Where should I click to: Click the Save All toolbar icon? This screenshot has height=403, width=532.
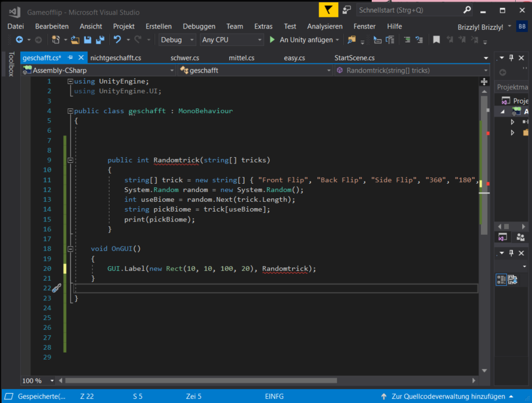coord(100,40)
